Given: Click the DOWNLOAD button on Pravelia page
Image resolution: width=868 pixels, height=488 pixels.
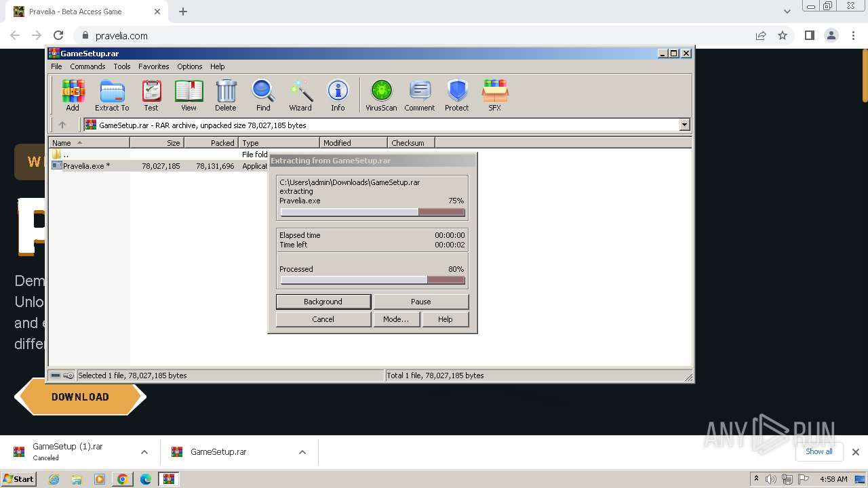Looking at the screenshot, I should coord(80,397).
